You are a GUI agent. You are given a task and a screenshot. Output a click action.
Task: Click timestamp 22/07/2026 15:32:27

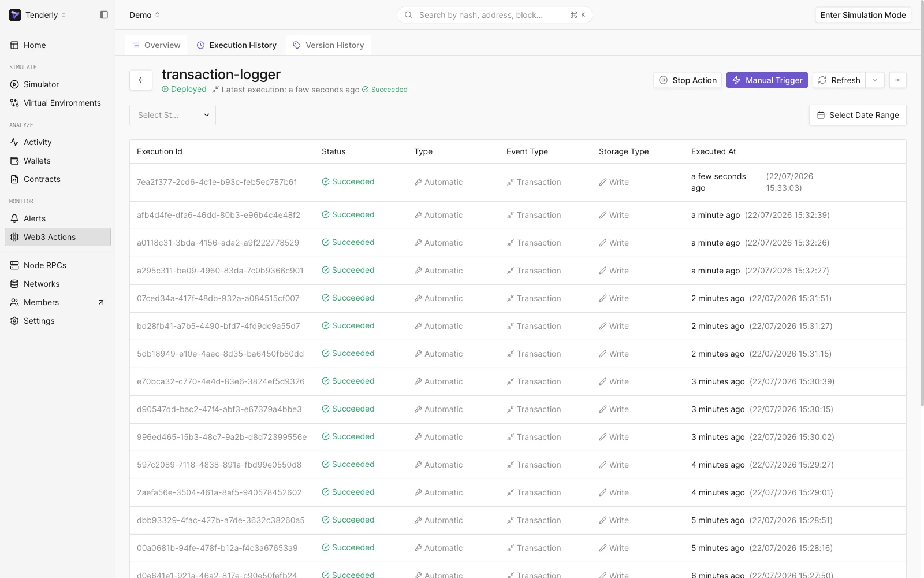coord(787,271)
